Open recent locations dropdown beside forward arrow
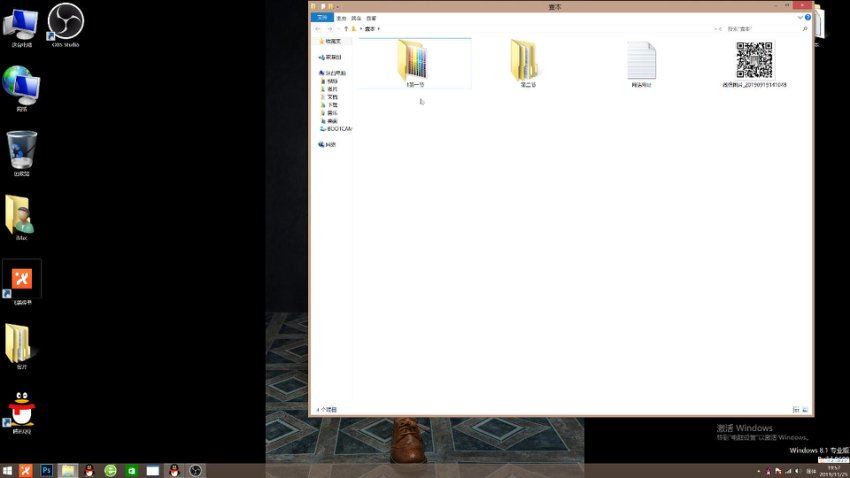This screenshot has height=478, width=850. click(x=338, y=29)
